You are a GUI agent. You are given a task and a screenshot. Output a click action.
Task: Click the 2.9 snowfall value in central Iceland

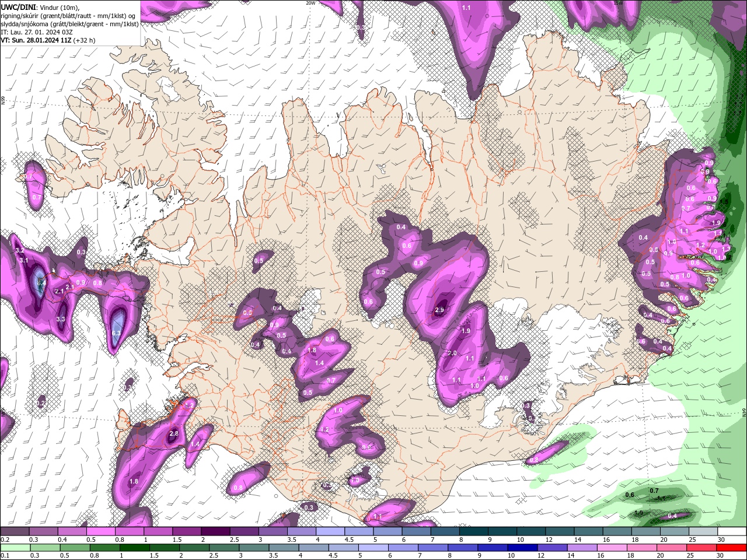point(440,311)
